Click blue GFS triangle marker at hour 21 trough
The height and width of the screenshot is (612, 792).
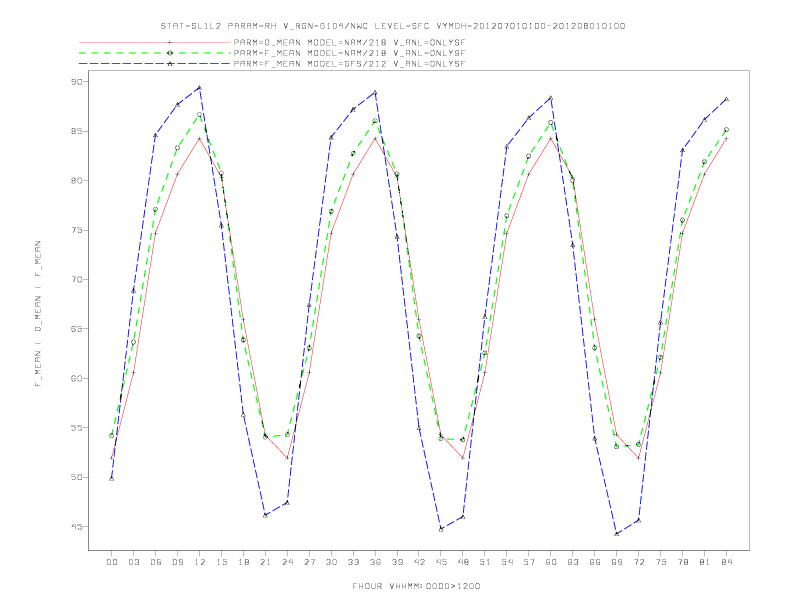point(265,515)
